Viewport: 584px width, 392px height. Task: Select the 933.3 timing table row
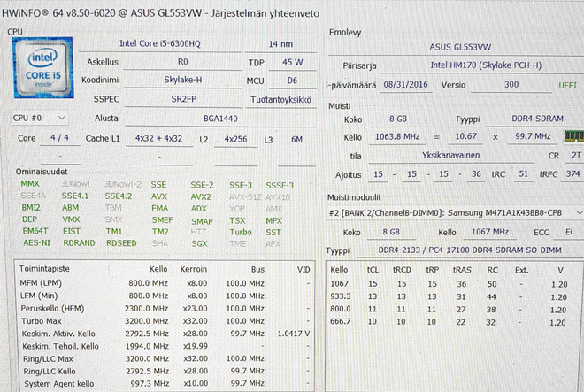(x=449, y=297)
